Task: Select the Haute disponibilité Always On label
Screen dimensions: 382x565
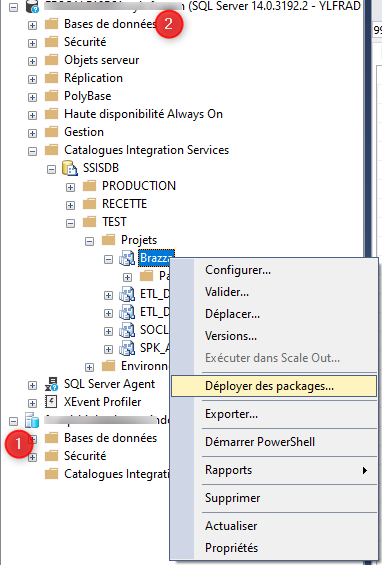Action: 143,114
